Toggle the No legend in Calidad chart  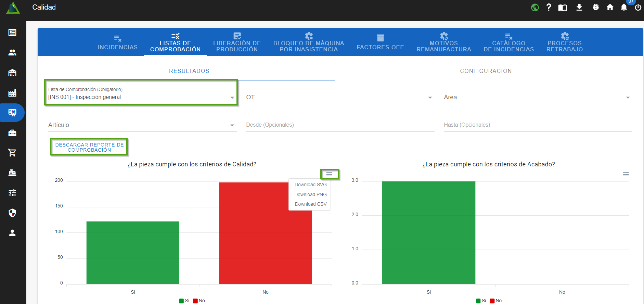199,301
